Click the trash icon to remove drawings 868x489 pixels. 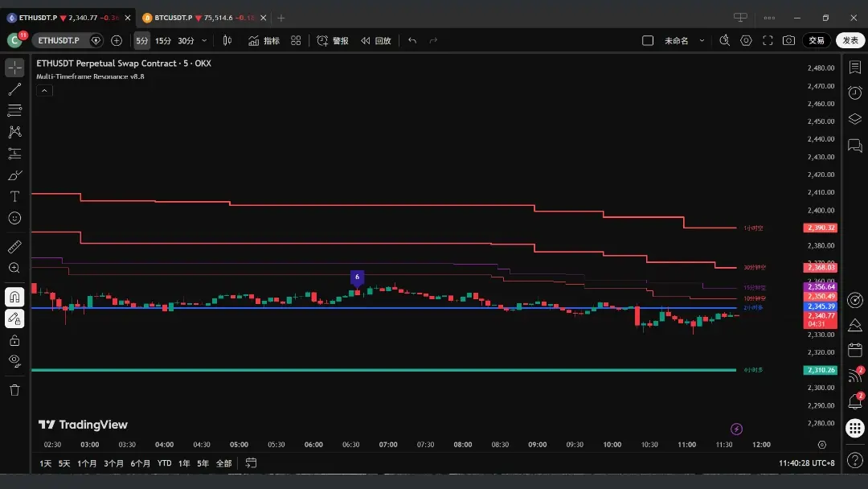pyautogui.click(x=14, y=390)
